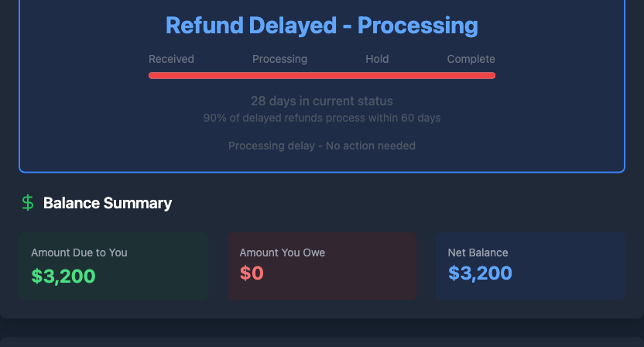
Task: Click the red $0 amount
Action: coord(252,274)
